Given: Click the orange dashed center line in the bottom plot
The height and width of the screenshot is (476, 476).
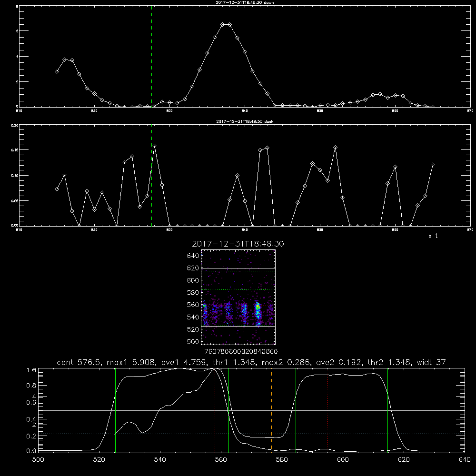Looking at the screenshot, I should [271, 410].
